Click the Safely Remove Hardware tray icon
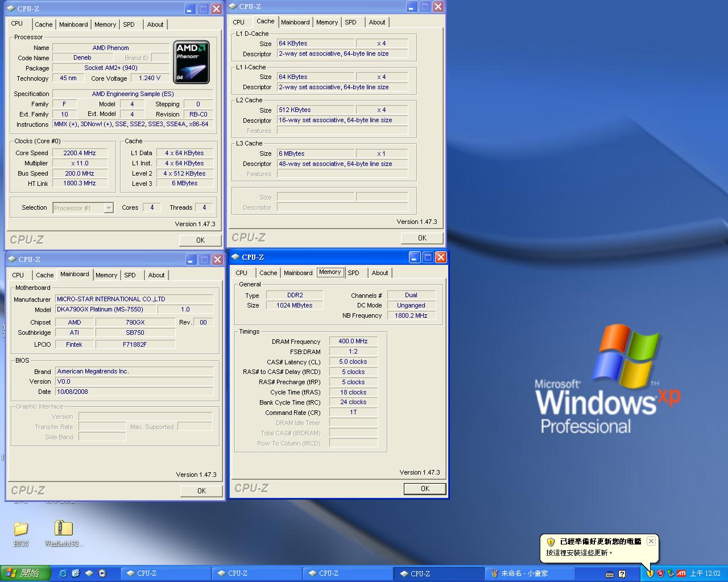Viewport: 728px width, 582px height. point(671,573)
